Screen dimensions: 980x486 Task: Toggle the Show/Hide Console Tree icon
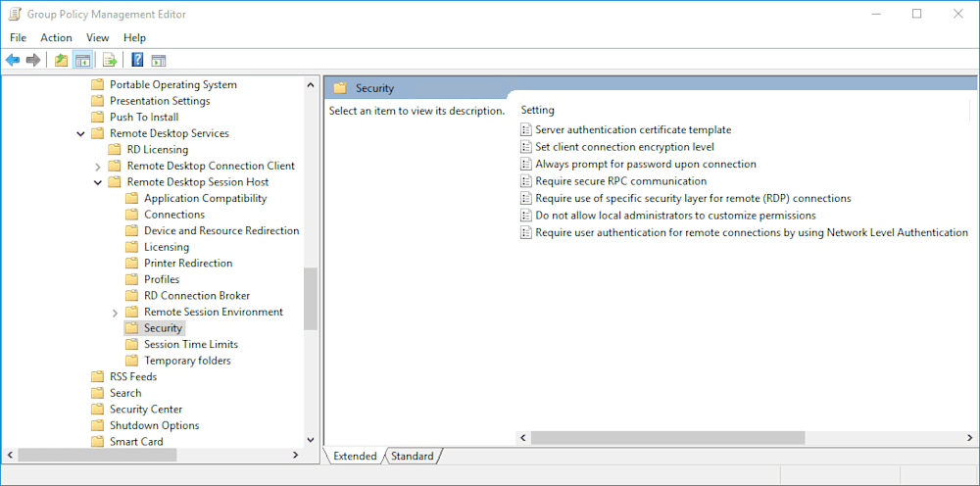tap(82, 60)
